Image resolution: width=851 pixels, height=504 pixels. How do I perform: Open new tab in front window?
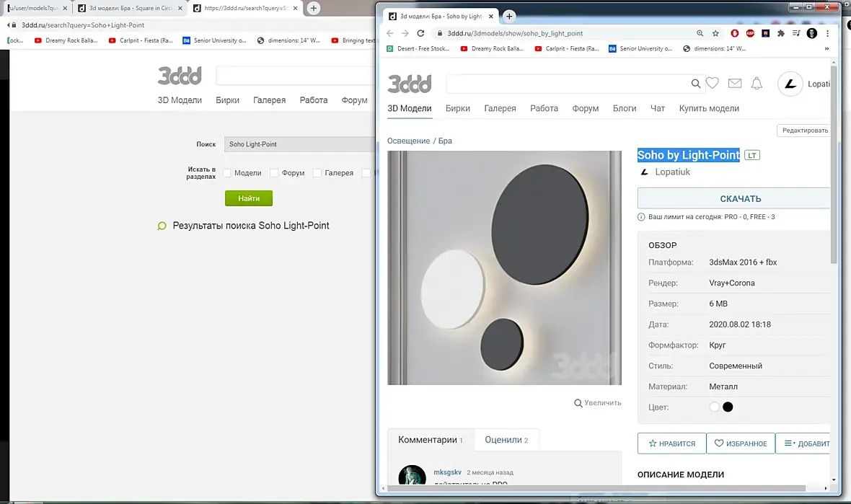pos(509,17)
